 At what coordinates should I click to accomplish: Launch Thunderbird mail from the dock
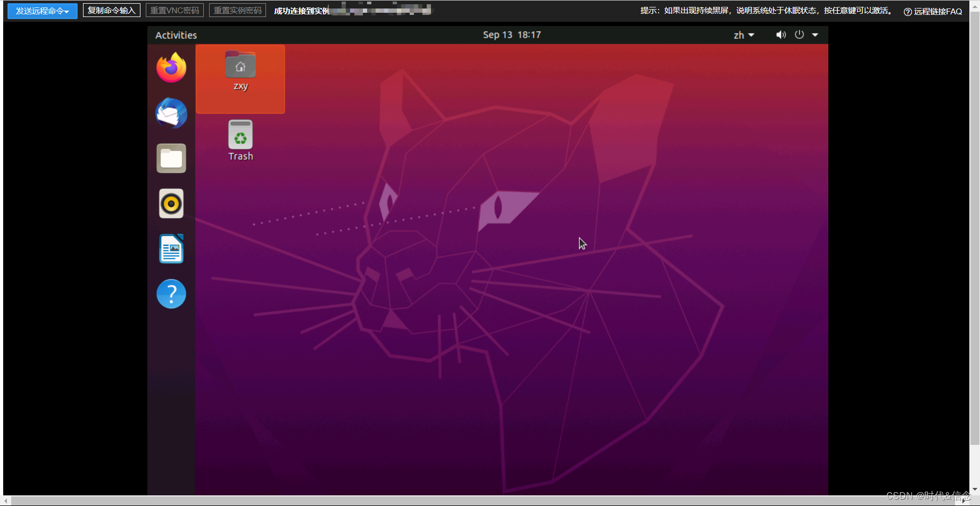tap(171, 113)
